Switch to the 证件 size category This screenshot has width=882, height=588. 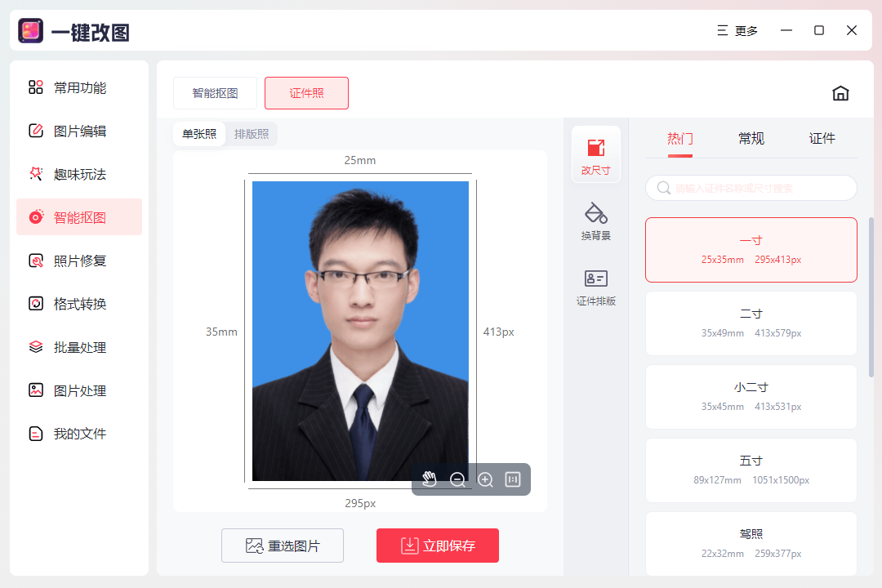point(822,138)
